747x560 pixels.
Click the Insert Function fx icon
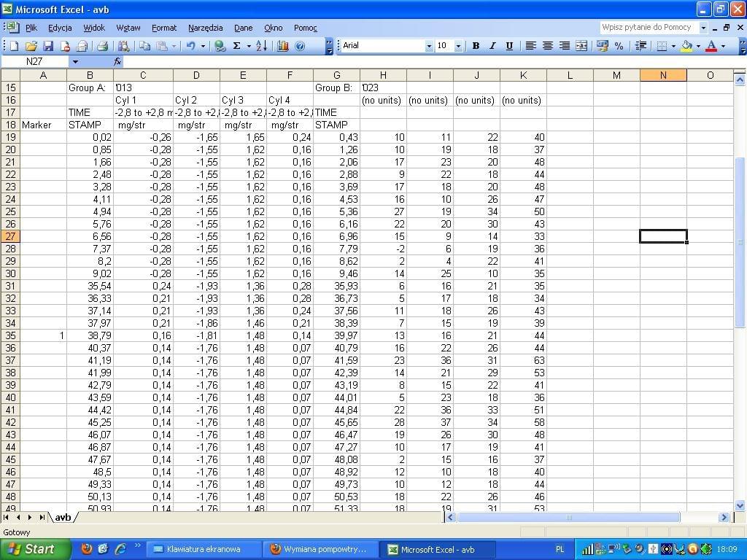[117, 62]
